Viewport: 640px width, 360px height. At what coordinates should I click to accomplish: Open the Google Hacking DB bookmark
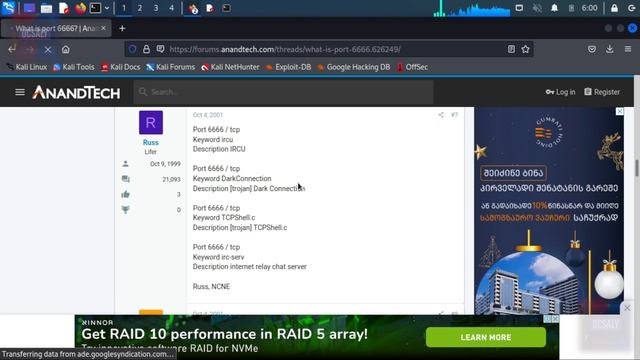click(x=353, y=67)
